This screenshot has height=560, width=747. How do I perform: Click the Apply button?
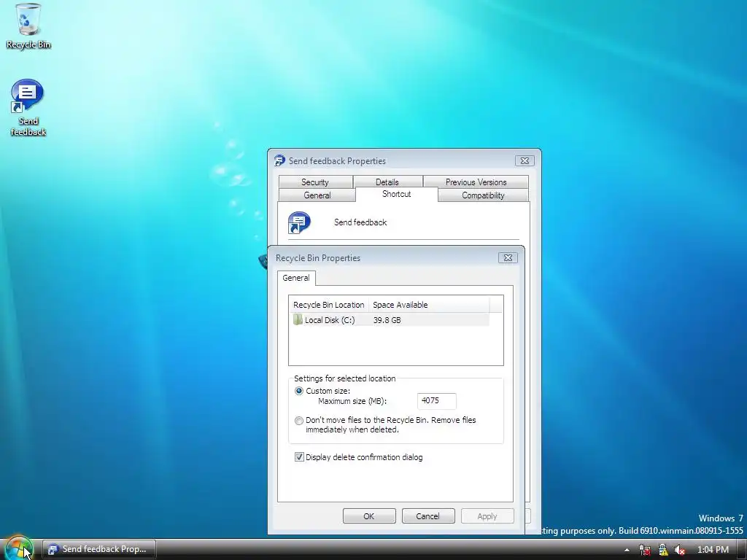tap(487, 516)
